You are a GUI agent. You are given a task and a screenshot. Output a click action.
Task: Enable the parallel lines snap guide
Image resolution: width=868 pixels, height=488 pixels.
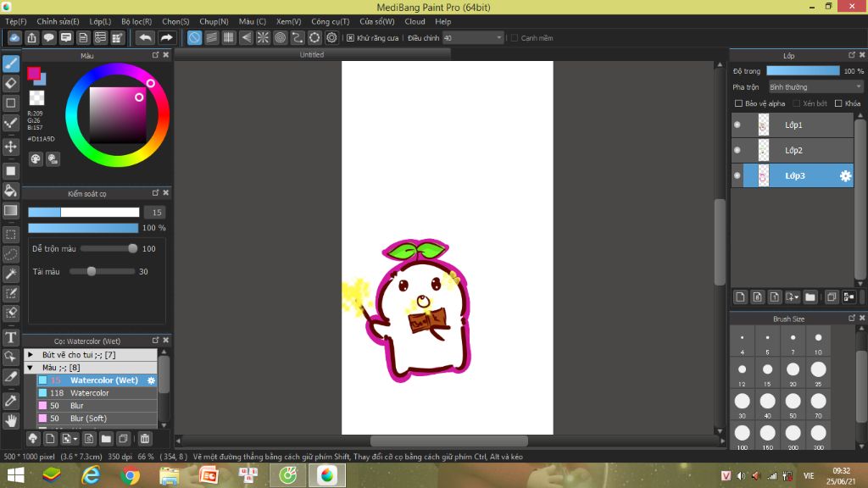click(211, 37)
